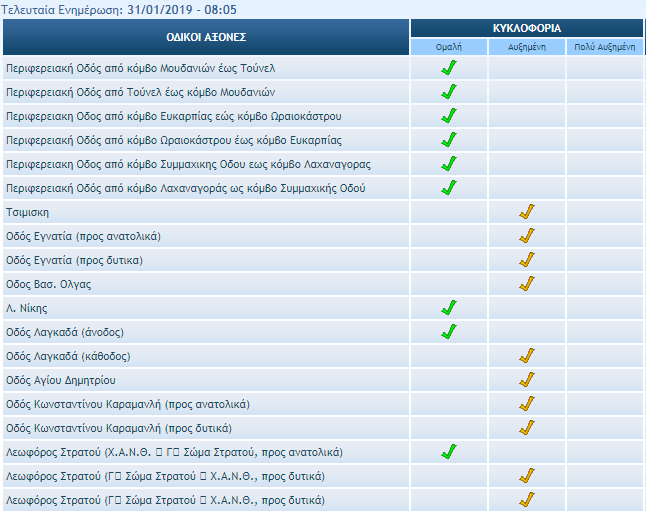Click orange checkmark for Οδός Εγνατία (προς ανατολικά)
The width and height of the screenshot is (646, 518).
pyautogui.click(x=527, y=236)
